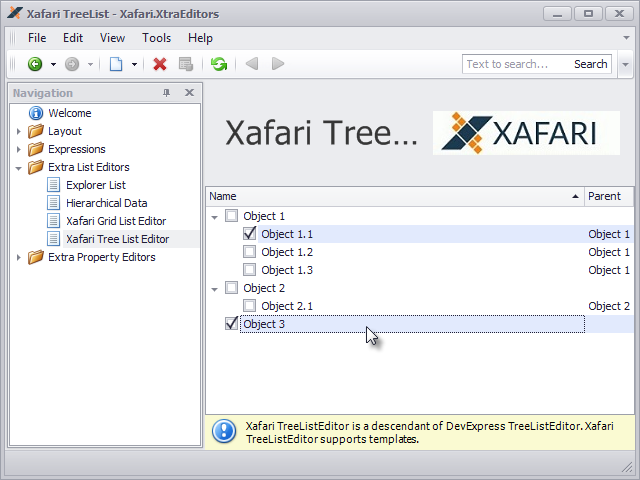Open the Forward history dropdown arrow

[x=90, y=64]
